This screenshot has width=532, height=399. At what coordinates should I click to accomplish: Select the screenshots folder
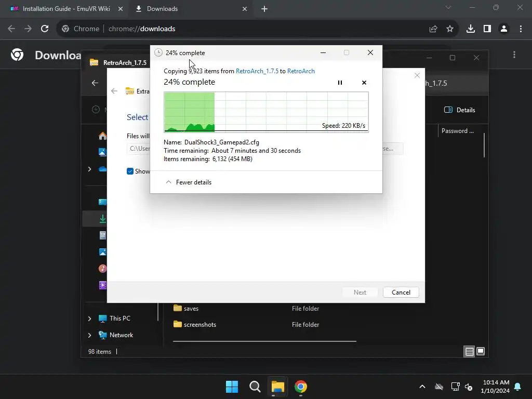[199, 324]
